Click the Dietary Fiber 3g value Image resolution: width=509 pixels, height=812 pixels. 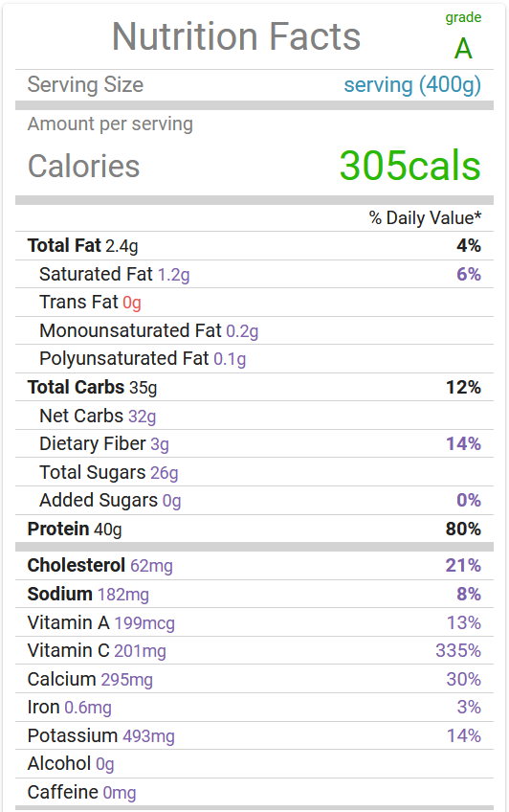[160, 444]
